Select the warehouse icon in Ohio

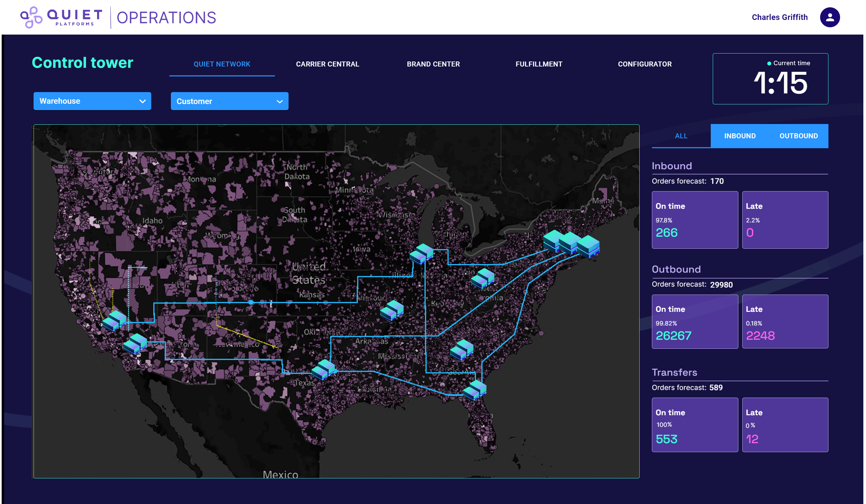(482, 278)
